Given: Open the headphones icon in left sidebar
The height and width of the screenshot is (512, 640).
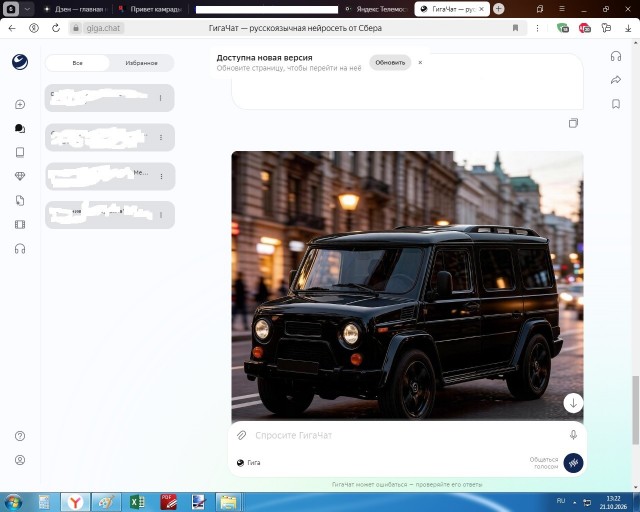Looking at the screenshot, I should click(20, 249).
